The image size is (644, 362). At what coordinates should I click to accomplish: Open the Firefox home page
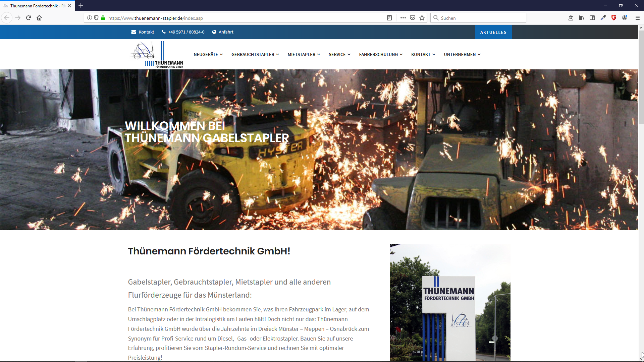(x=39, y=18)
